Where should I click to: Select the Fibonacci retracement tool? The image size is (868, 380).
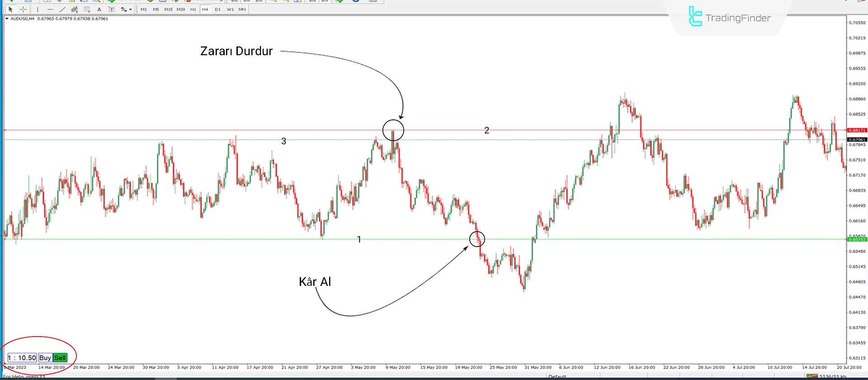point(87,9)
